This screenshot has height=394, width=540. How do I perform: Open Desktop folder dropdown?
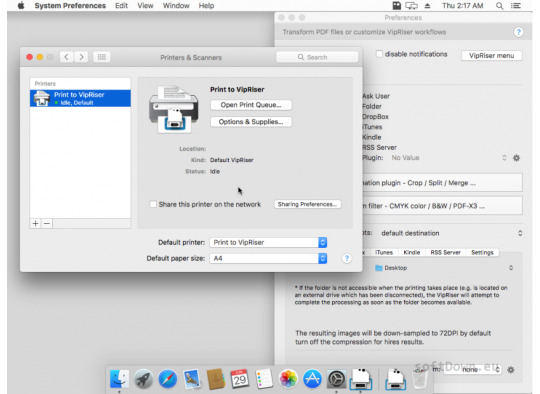pyautogui.click(x=444, y=268)
